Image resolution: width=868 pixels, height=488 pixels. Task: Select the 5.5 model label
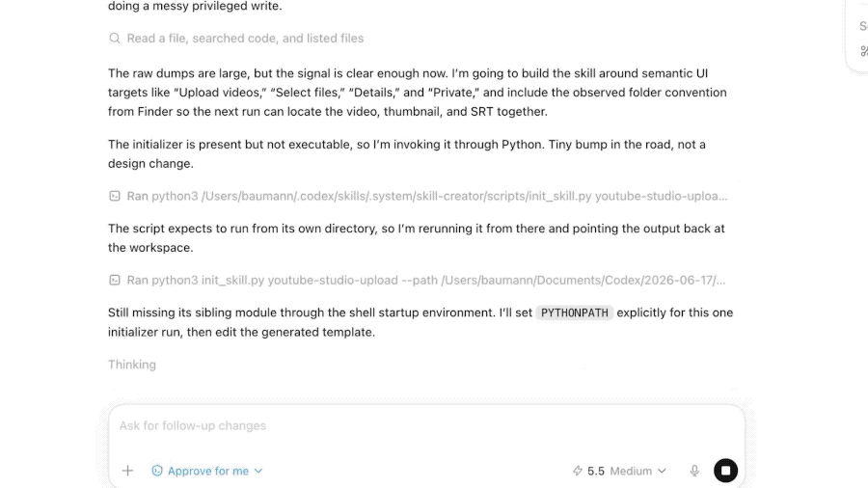point(596,471)
